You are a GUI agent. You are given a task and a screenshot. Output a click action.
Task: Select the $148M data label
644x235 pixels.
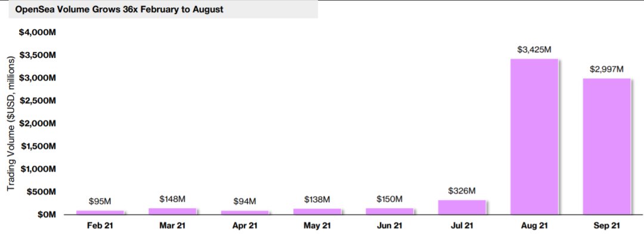[x=172, y=199]
